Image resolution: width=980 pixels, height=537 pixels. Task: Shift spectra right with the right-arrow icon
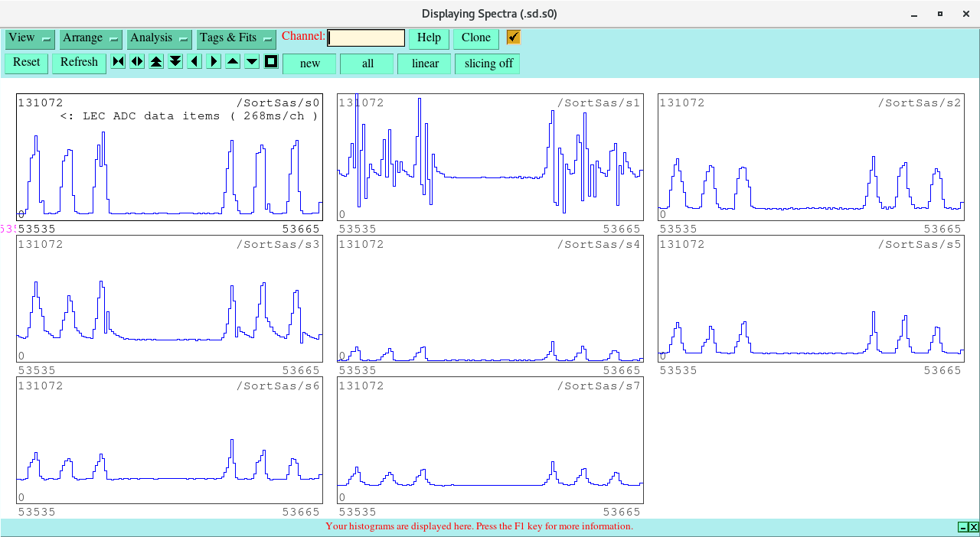(214, 62)
